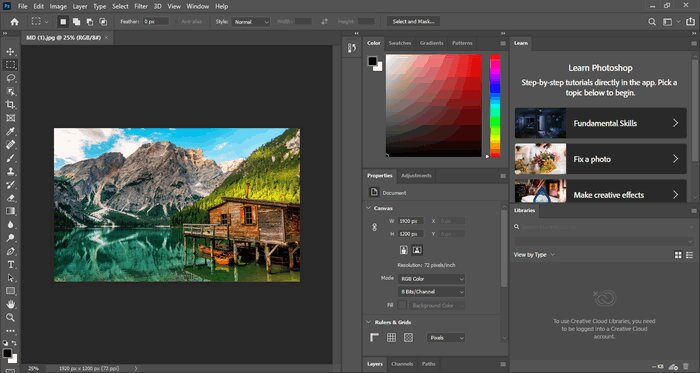This screenshot has width=700, height=373.
Task: Open the Mode dropdown showing RGB Color
Action: pyautogui.click(x=431, y=279)
